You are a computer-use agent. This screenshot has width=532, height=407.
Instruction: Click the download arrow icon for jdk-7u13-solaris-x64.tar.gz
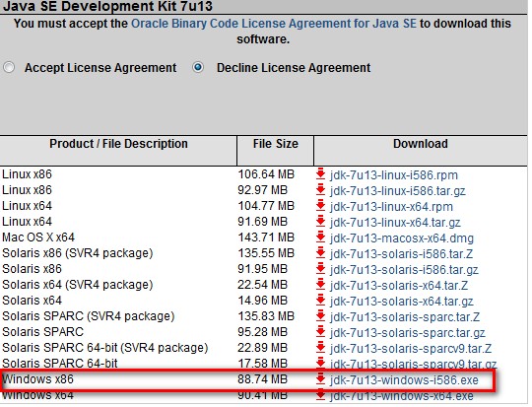point(320,300)
